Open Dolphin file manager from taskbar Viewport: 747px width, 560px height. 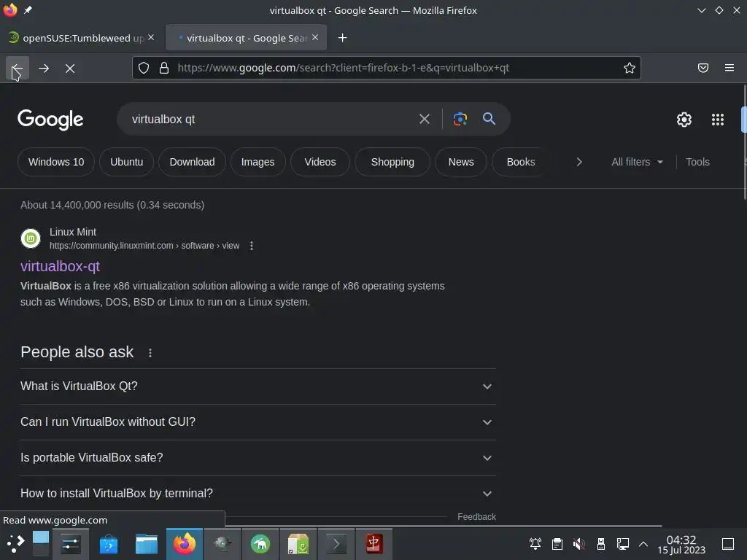click(146, 544)
